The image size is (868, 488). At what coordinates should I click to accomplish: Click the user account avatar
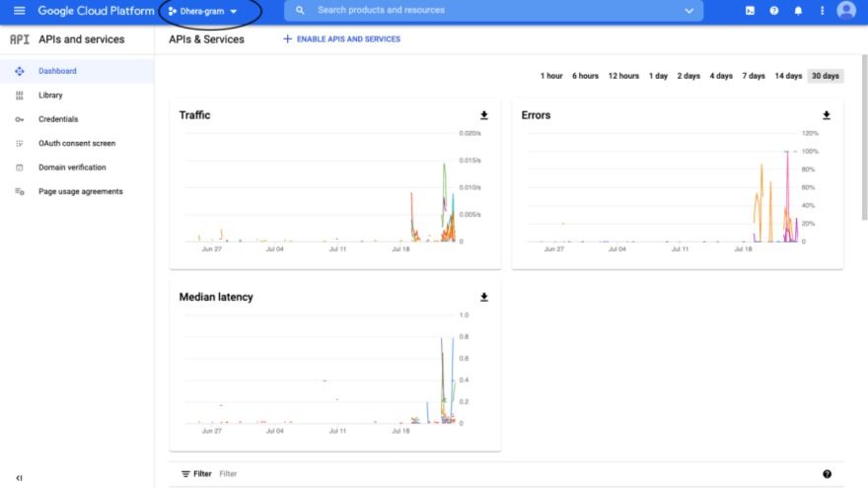coord(846,11)
